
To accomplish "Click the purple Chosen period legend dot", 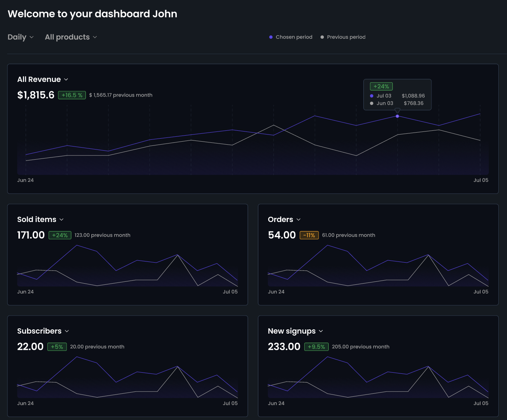I will pyautogui.click(x=271, y=37).
